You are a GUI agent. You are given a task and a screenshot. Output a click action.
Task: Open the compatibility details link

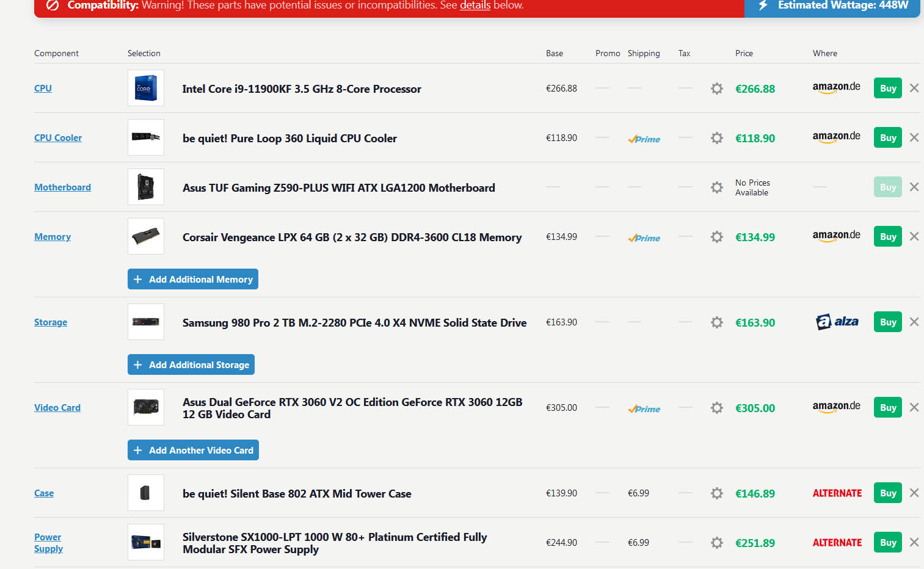(475, 5)
